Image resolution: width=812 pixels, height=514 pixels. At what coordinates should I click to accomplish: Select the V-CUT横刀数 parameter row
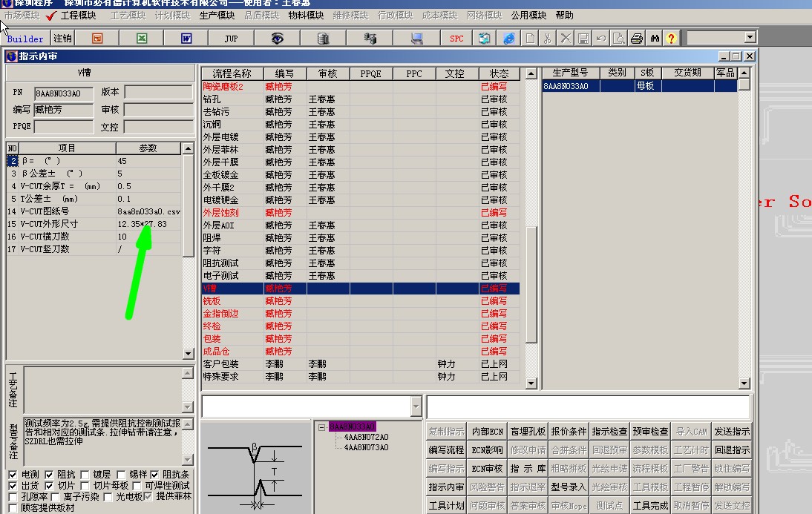click(94, 237)
